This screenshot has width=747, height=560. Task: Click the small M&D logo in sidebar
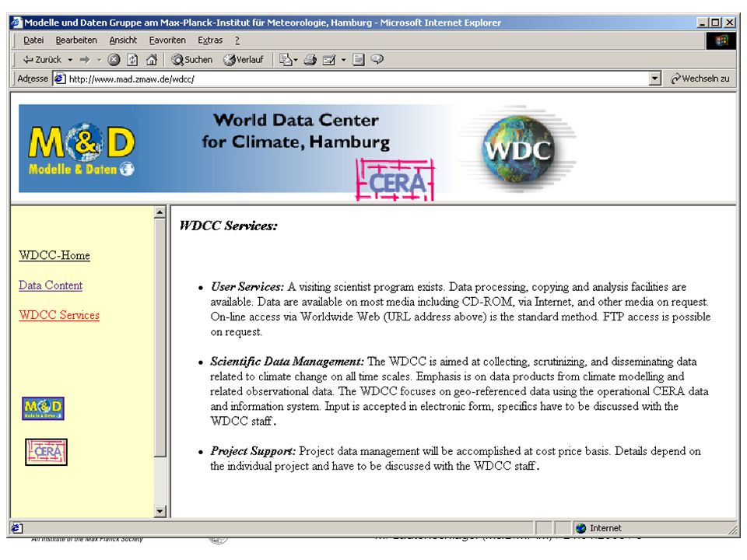point(43,408)
